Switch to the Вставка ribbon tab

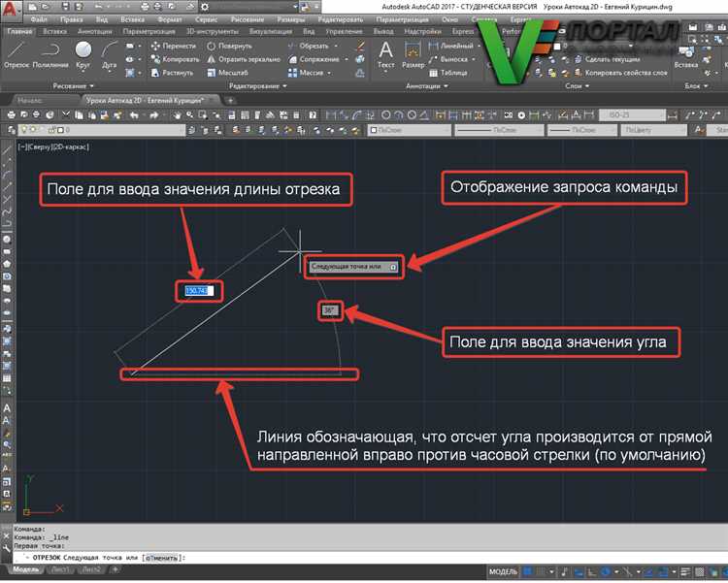click(54, 32)
